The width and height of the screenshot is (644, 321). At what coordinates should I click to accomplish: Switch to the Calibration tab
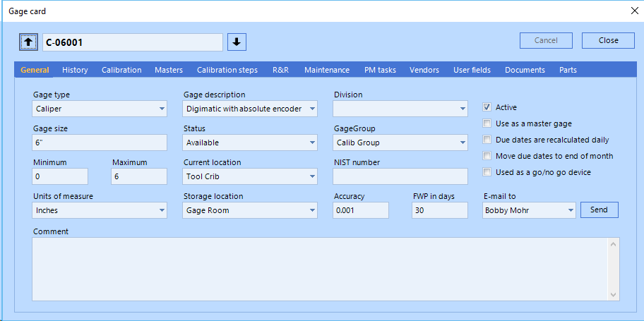[121, 70]
